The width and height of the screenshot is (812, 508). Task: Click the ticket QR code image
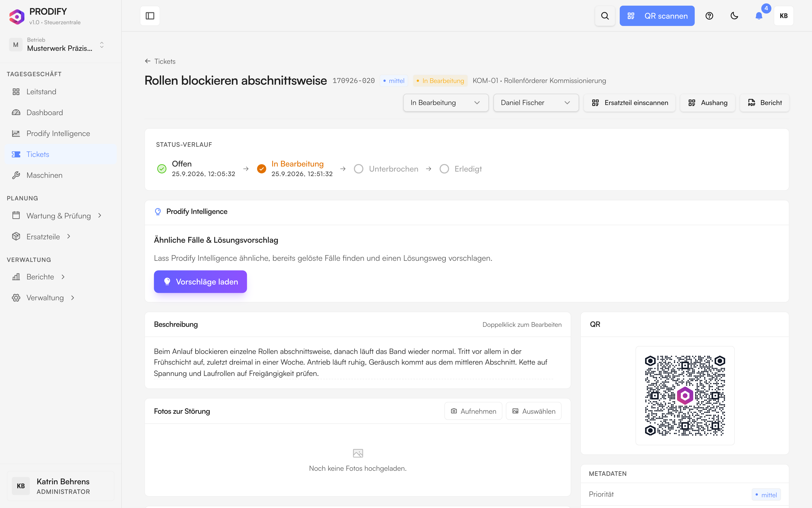685,395
